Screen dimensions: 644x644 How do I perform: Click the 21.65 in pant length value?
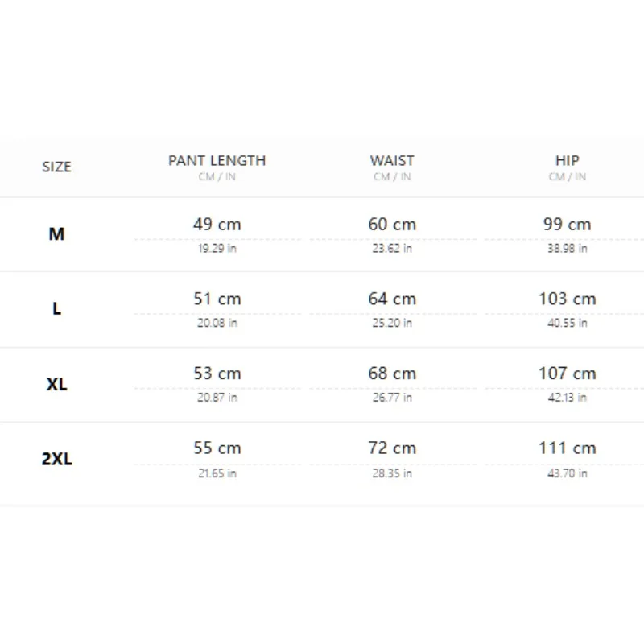217,473
